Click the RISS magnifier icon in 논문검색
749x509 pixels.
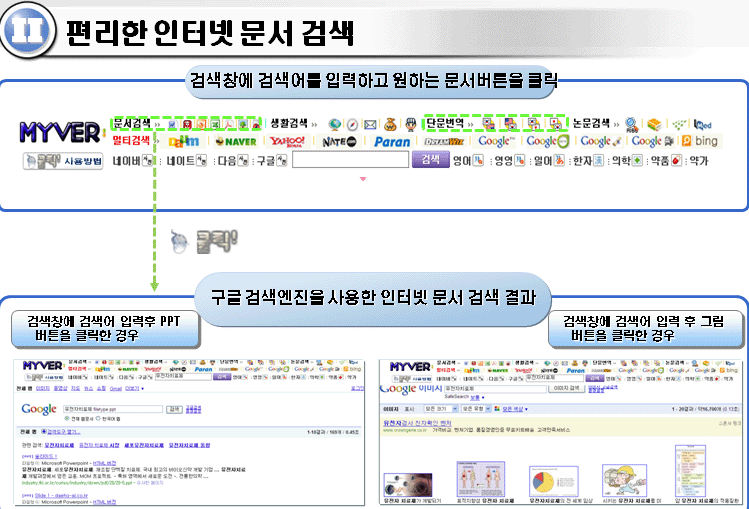(632, 125)
